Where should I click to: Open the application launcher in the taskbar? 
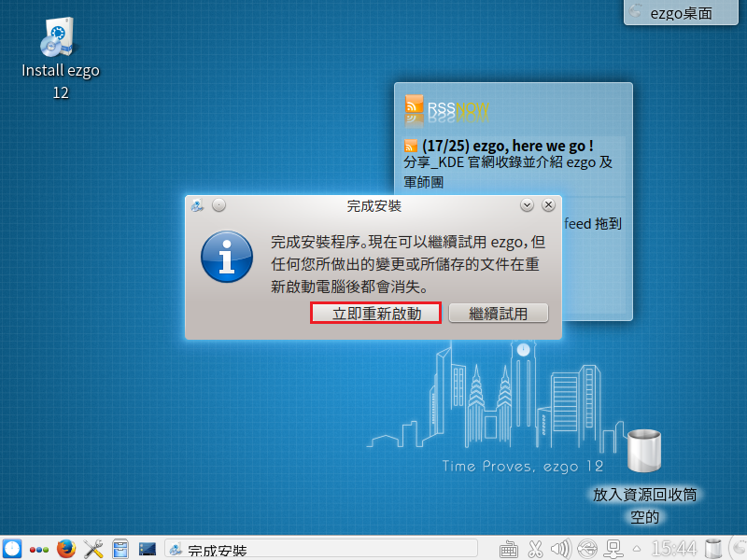(x=12, y=549)
